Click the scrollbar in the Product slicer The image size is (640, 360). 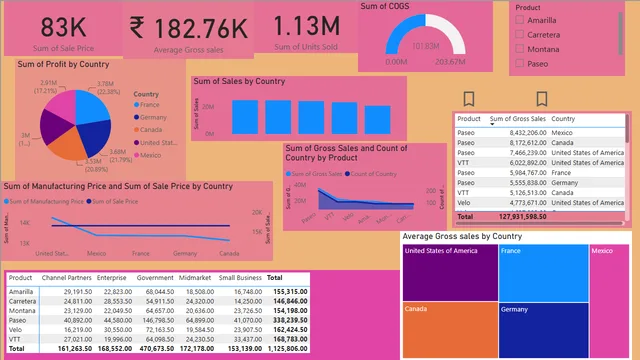(620, 33)
